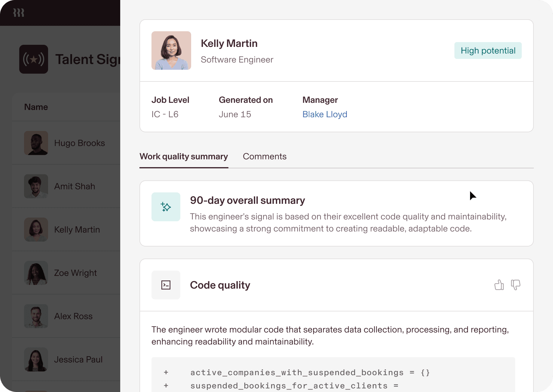Select Hugo Brooks in the name list

tap(79, 143)
